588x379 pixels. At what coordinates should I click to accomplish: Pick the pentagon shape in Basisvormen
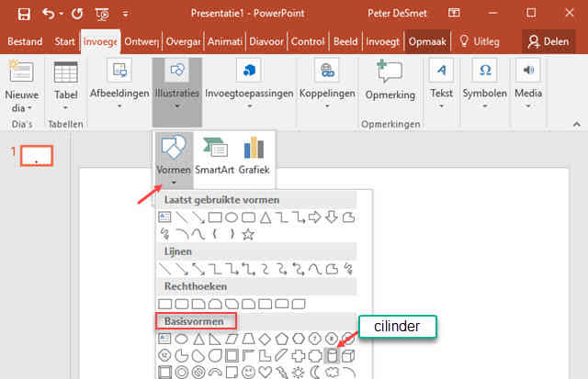coord(282,339)
